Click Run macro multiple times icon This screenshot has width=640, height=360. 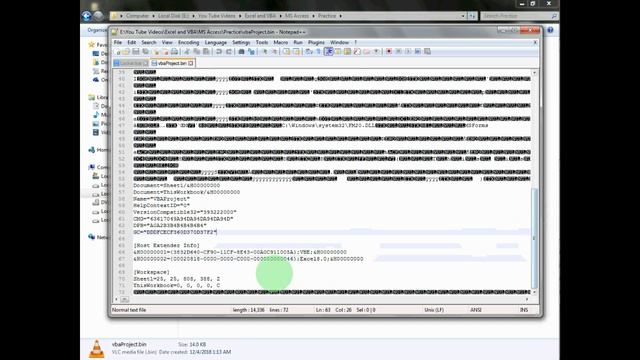[x=418, y=51]
